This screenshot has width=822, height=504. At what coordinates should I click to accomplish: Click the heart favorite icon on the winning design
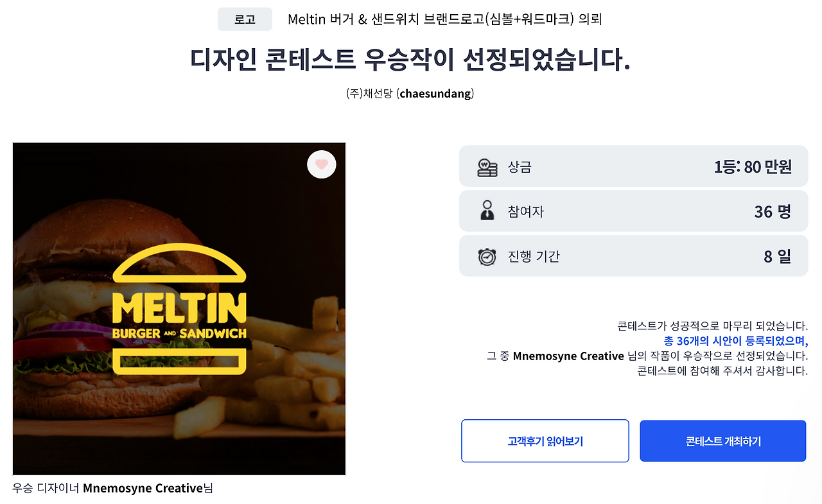(321, 164)
